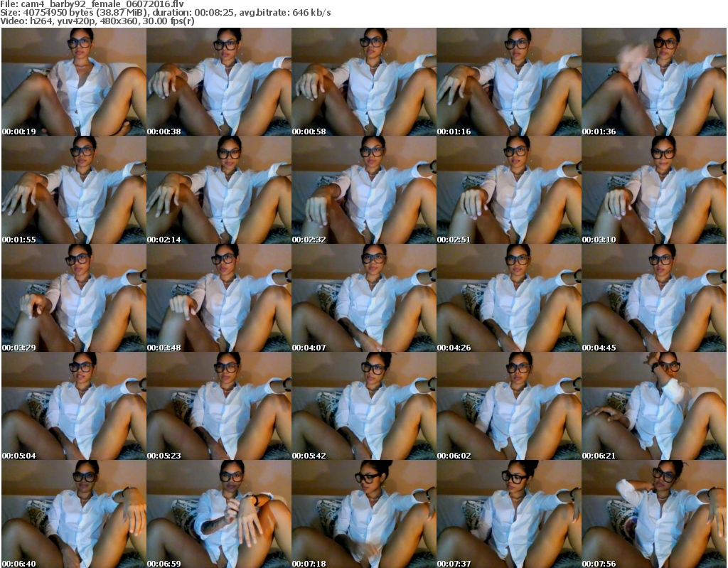Click the thumbnail timestamped 00:00:19

[x=73, y=82]
